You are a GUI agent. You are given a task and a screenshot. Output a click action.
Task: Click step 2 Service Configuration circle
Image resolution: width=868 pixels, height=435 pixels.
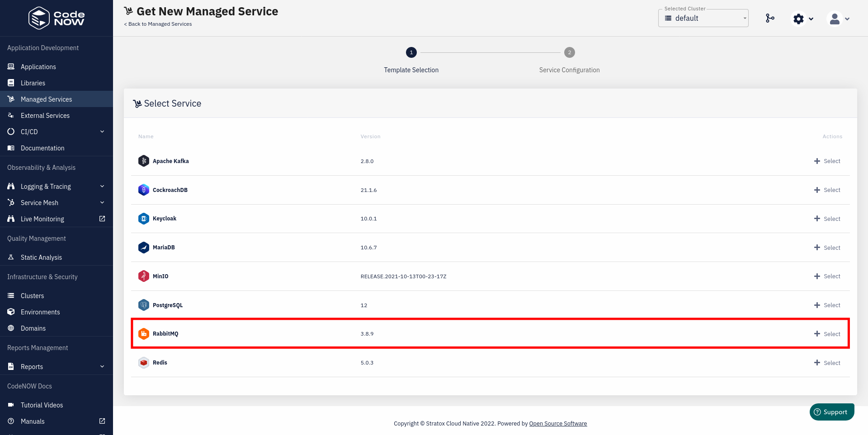point(570,52)
